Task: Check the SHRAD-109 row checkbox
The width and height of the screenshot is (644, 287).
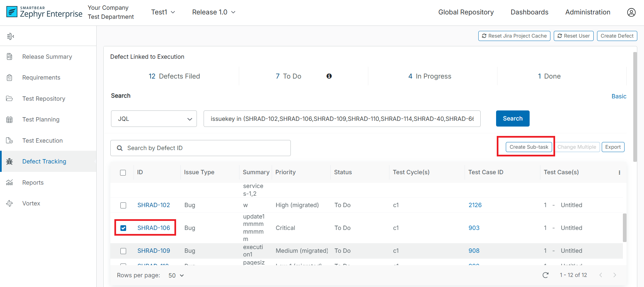Action: 123,251
